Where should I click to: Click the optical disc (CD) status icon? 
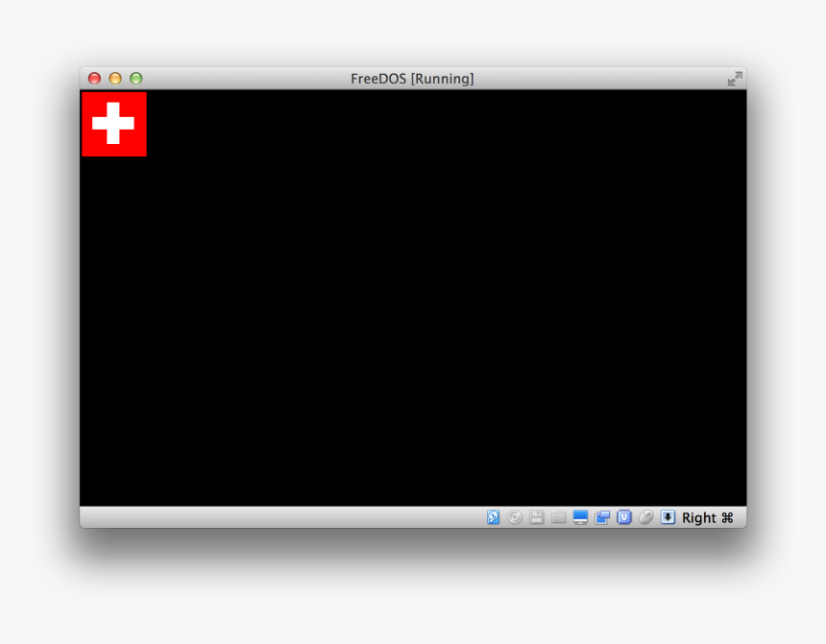click(x=515, y=517)
